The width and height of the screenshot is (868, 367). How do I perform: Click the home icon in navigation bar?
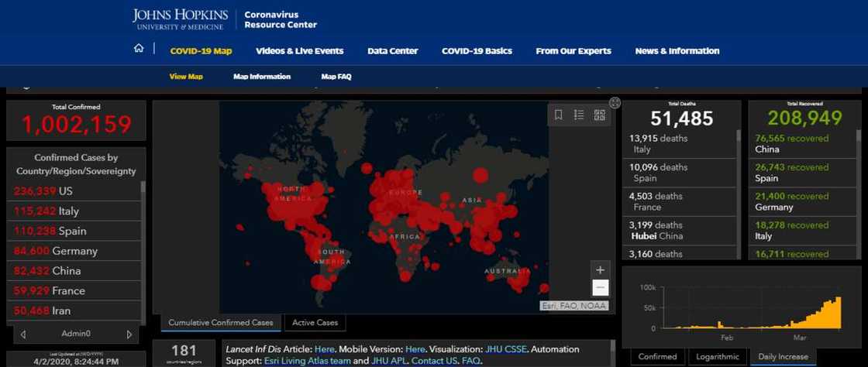[139, 48]
